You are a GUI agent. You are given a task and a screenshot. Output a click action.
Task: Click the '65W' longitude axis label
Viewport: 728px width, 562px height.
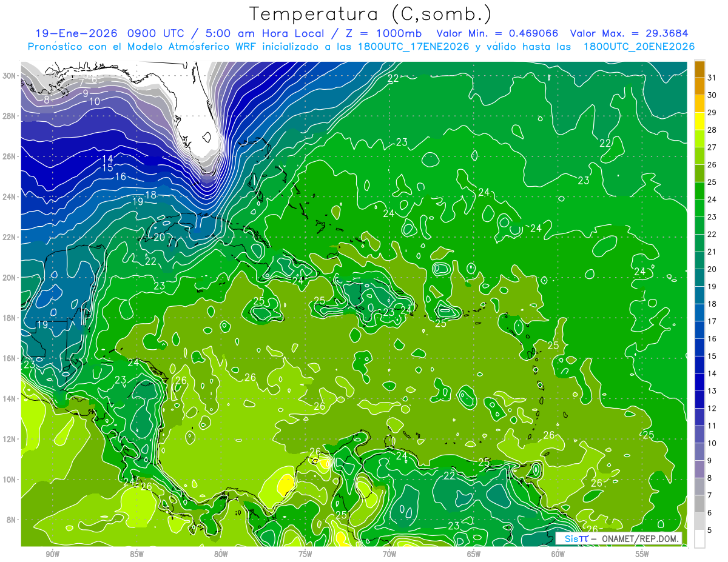(x=474, y=554)
